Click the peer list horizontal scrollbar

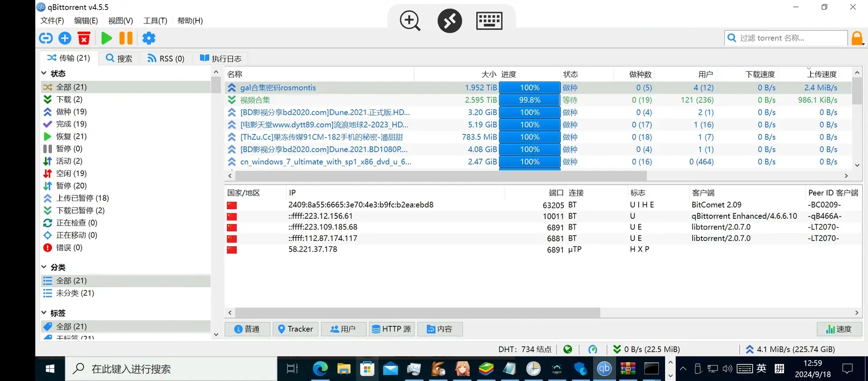click(417, 313)
